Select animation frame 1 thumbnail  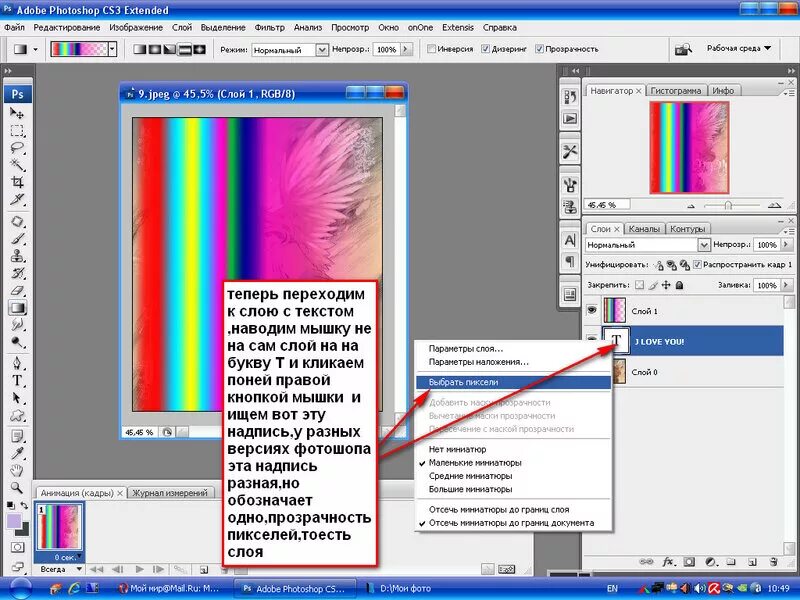pyautogui.click(x=59, y=528)
